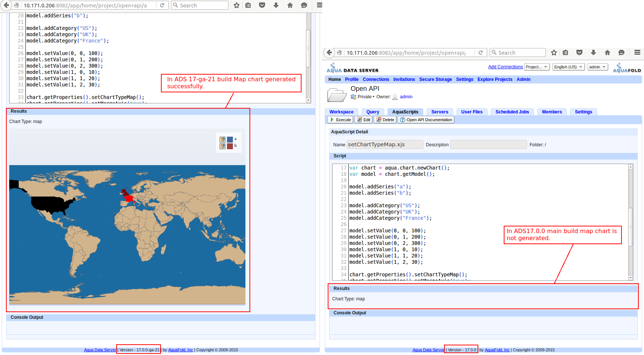The height and width of the screenshot is (355, 644).
Task: Click the series b legend icon in chart
Action: pos(223,146)
